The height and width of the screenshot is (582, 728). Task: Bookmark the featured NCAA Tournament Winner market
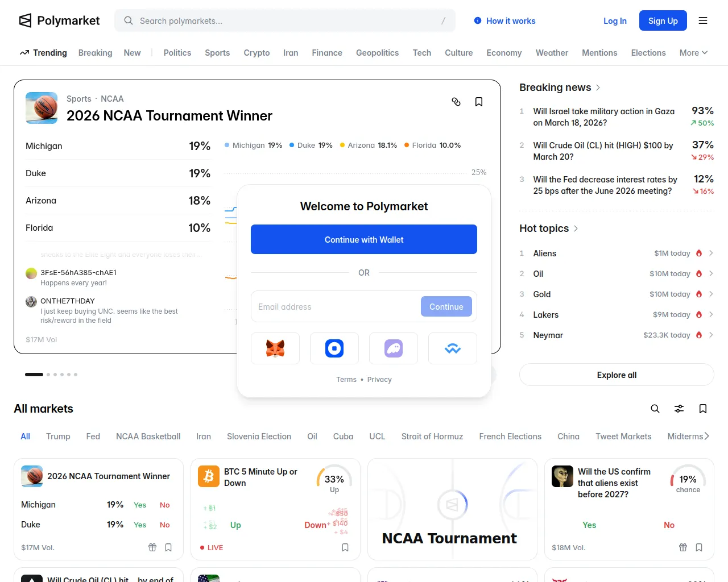(479, 102)
